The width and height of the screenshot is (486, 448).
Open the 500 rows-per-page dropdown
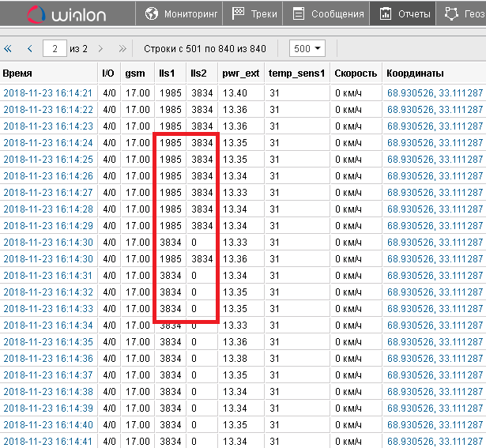[x=307, y=49]
